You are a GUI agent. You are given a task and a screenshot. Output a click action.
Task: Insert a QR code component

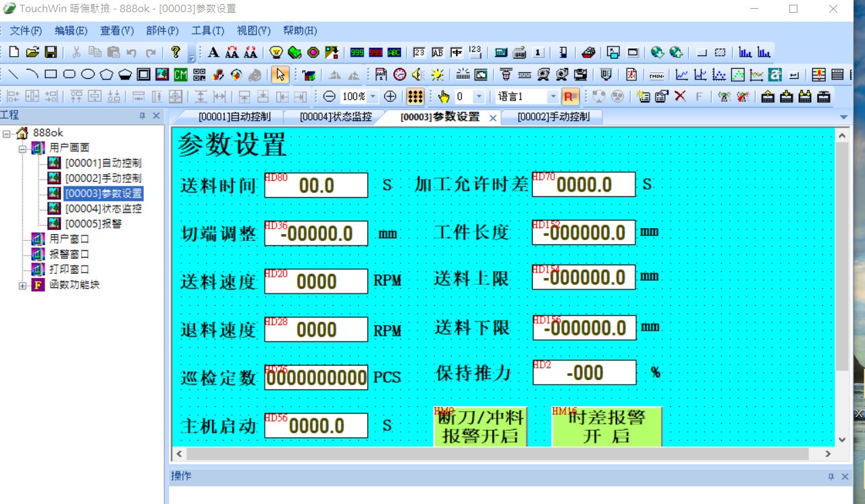[199, 74]
